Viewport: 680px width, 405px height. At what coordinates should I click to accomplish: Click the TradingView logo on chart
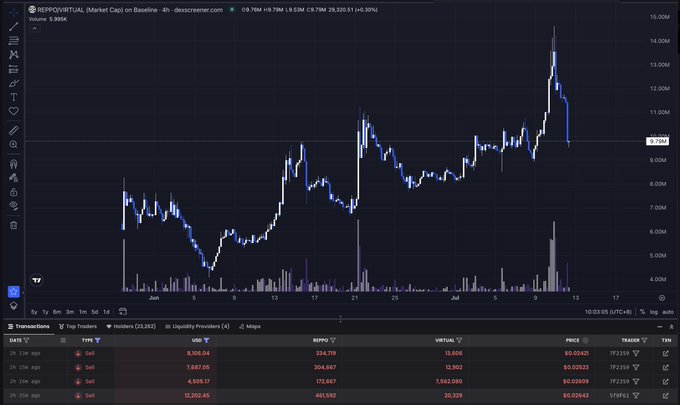[37, 281]
